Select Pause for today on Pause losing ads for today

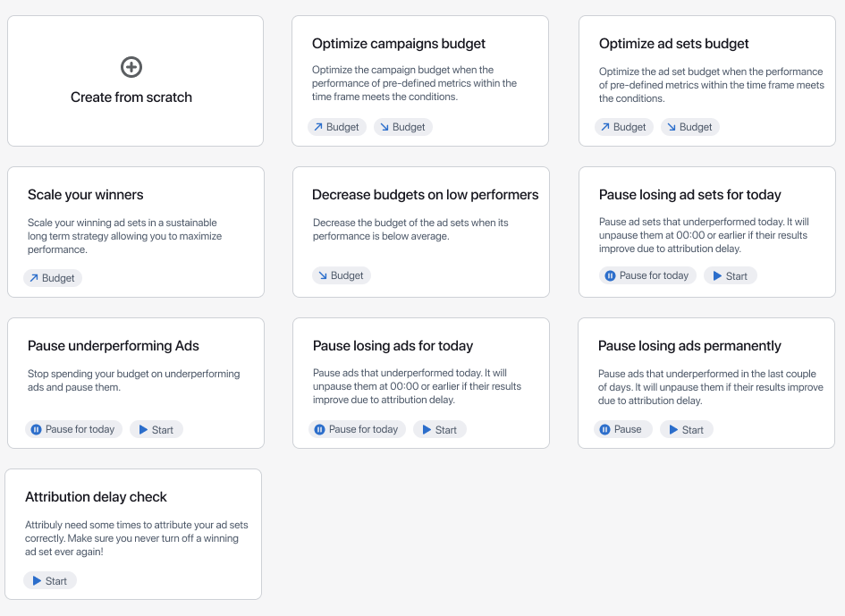(358, 429)
